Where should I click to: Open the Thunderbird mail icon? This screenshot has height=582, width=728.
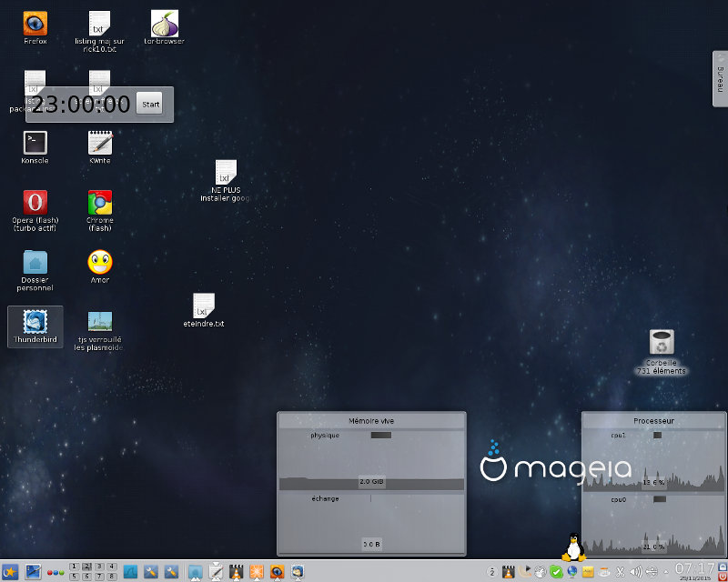35,322
